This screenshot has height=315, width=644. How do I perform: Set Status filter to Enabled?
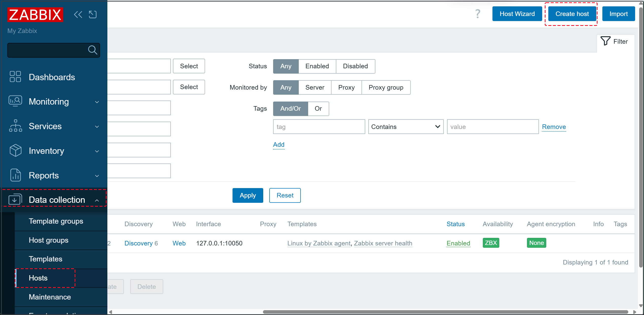[x=317, y=66]
